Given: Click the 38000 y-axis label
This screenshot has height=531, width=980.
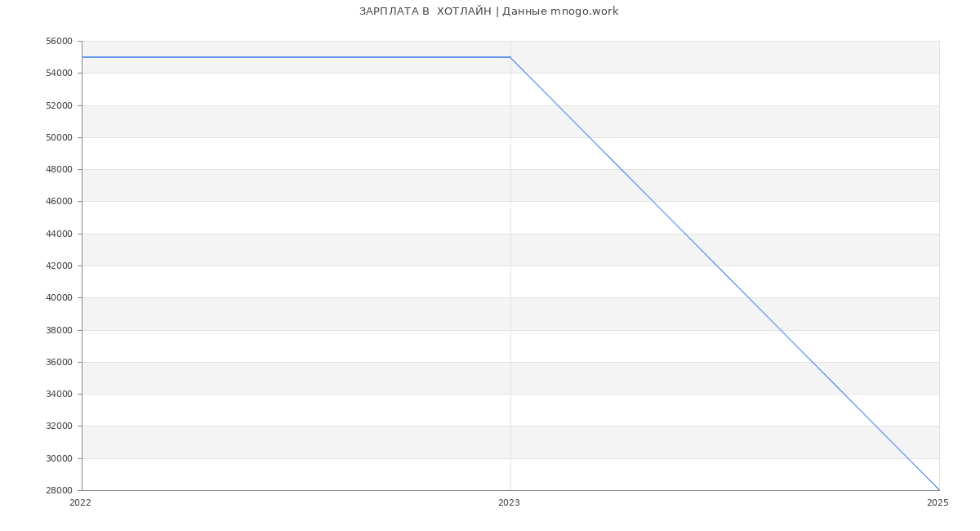Looking at the screenshot, I should click(60, 330).
